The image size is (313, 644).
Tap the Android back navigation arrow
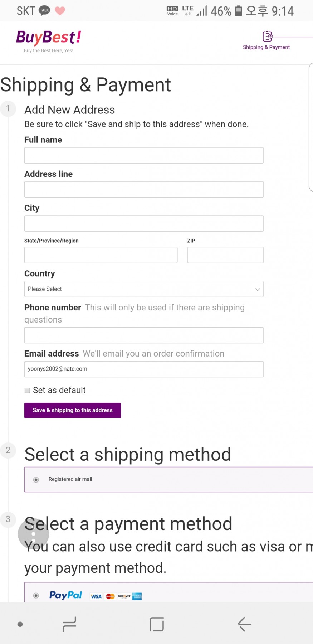pyautogui.click(x=245, y=624)
